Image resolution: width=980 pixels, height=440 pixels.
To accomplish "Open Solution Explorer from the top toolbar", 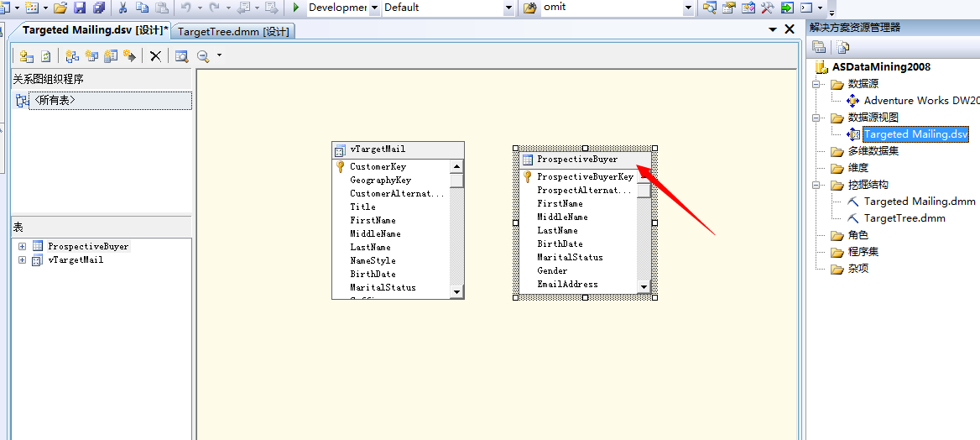I will click(709, 8).
